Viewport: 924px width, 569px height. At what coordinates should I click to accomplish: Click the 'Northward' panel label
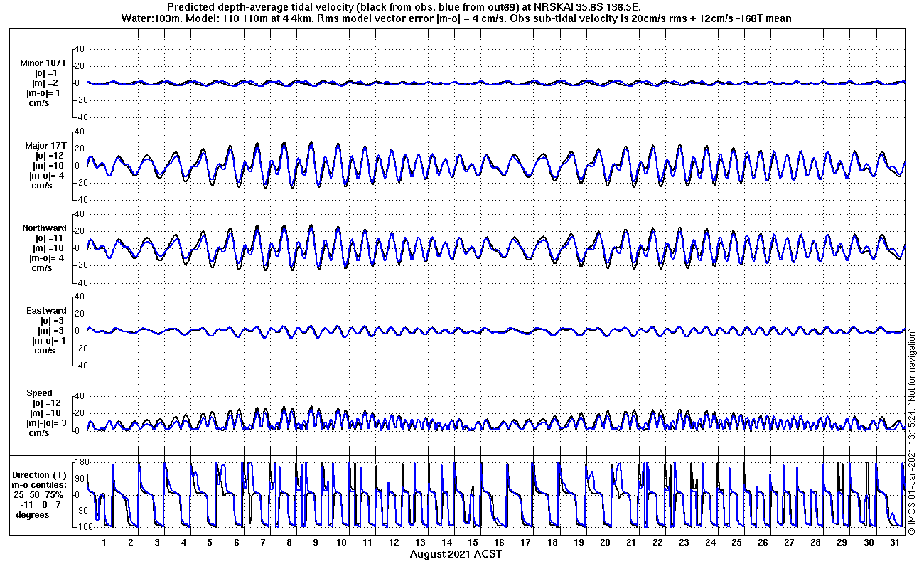point(44,228)
